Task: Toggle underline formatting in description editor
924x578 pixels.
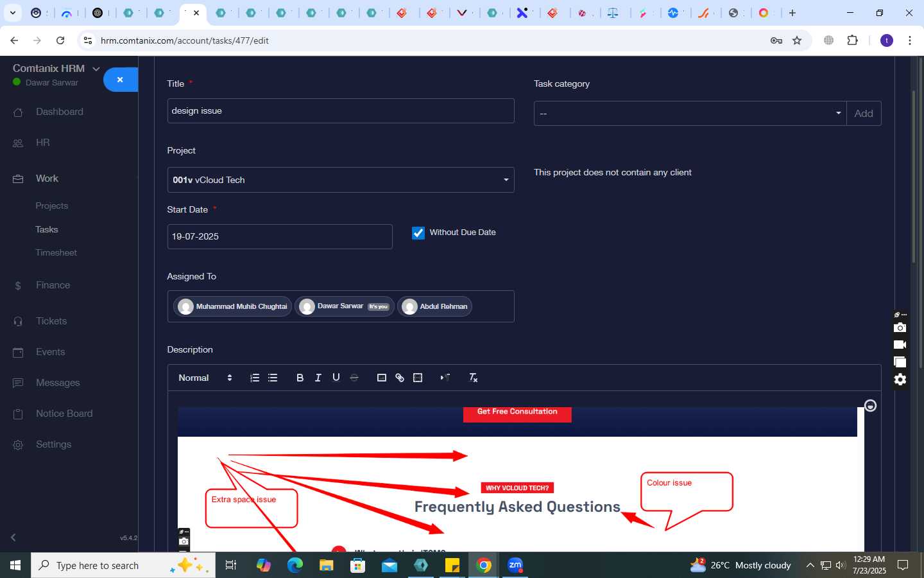Action: pyautogui.click(x=336, y=378)
